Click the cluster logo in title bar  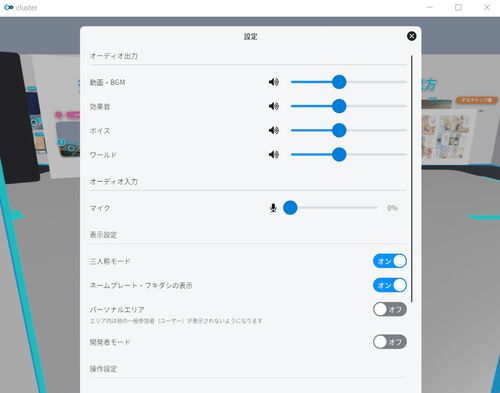tap(8, 7)
